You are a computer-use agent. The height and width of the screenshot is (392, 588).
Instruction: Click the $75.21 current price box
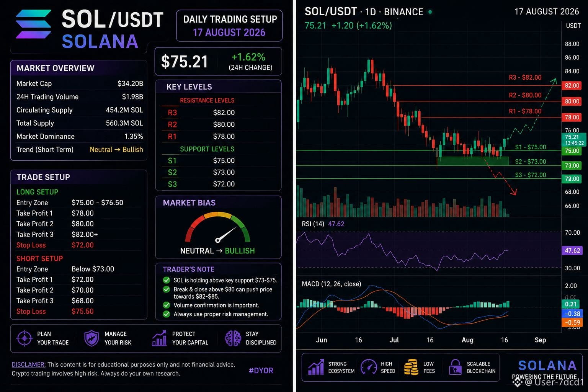pos(218,61)
